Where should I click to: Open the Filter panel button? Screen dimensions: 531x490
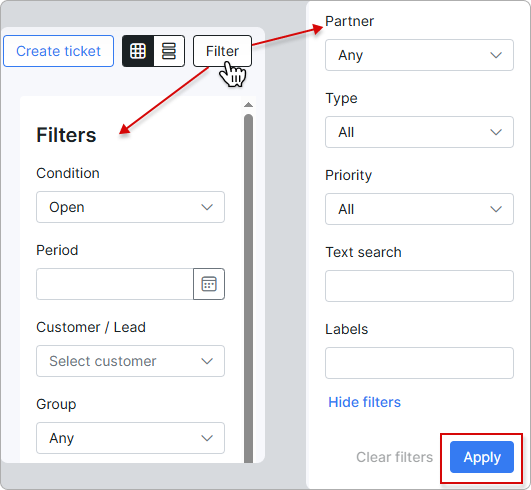coord(222,51)
